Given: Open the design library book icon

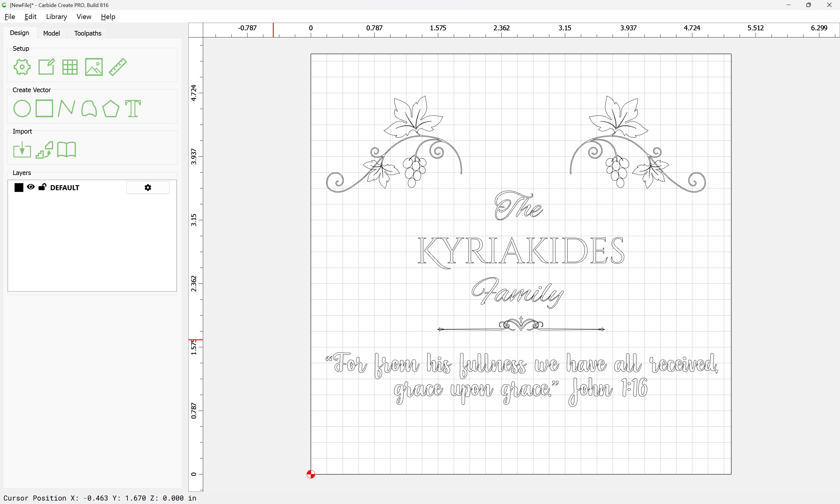Looking at the screenshot, I should (x=66, y=150).
